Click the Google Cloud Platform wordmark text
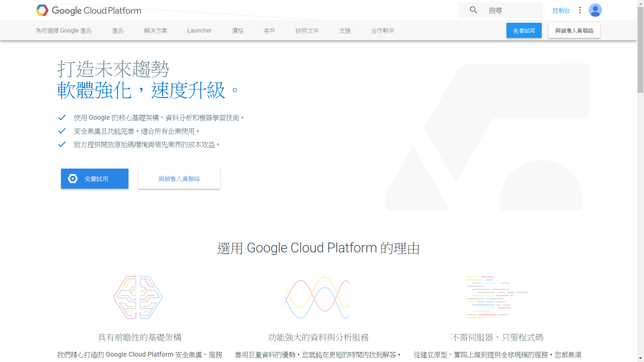This screenshot has width=644, height=362. tap(97, 11)
